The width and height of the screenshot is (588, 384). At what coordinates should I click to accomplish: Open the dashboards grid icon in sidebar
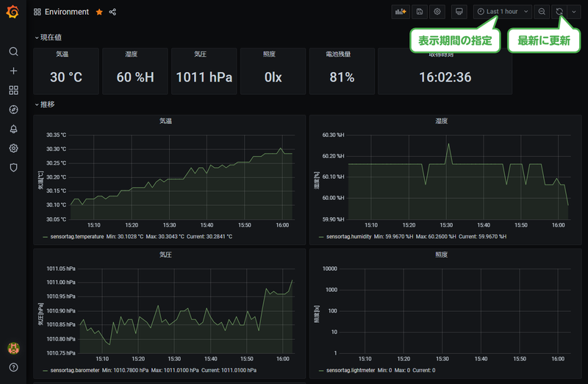[x=13, y=90]
